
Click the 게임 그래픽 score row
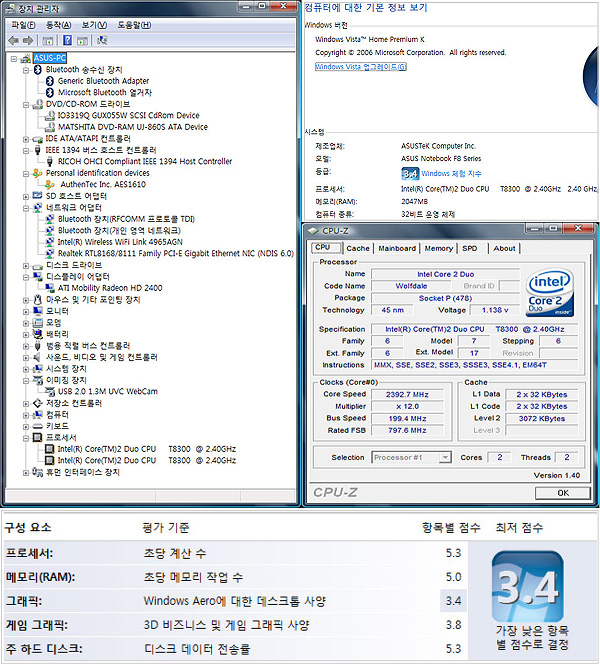[235, 625]
